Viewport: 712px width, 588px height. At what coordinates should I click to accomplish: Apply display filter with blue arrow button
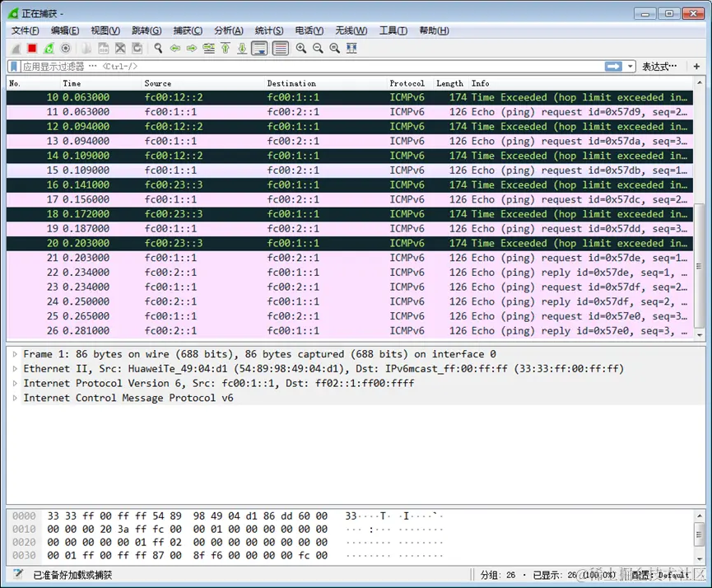pos(613,67)
